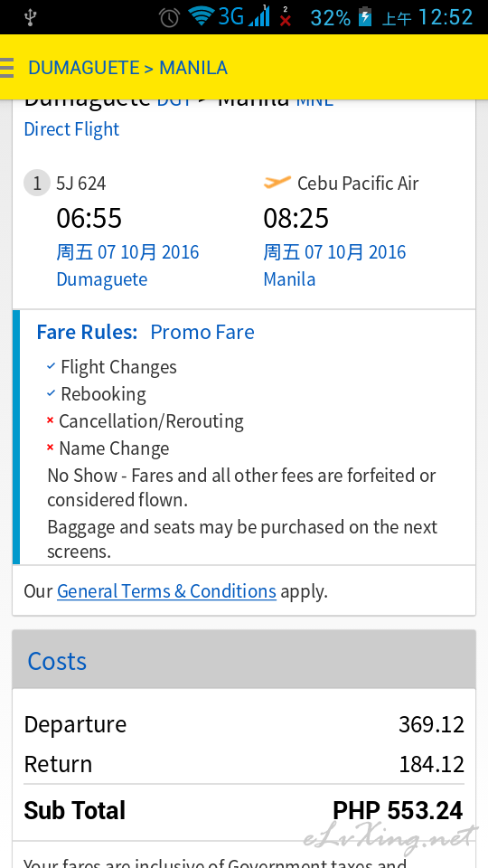Screen dimensions: 488x868
Task: Tap the Cancellation/Rerouting red cross mark
Action: pos(50,420)
